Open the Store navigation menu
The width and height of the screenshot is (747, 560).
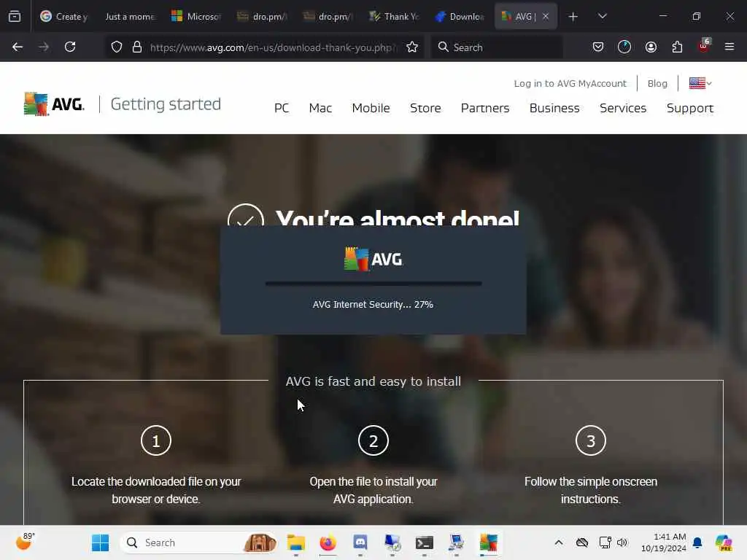pos(425,108)
